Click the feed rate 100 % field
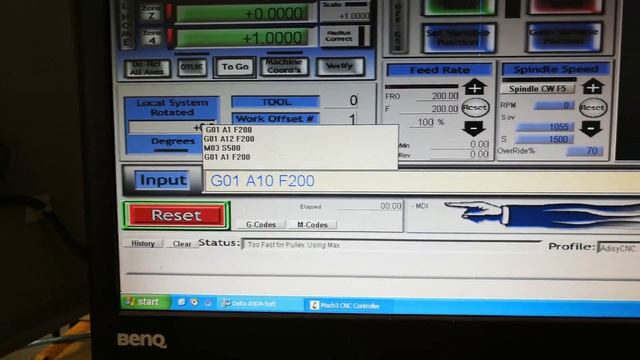 click(422, 122)
